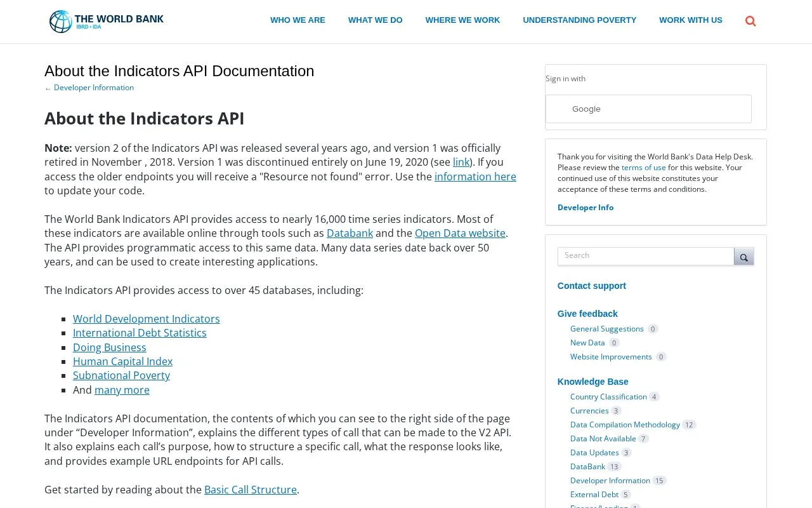The height and width of the screenshot is (508, 812).
Task: Visit the Open Data website link
Action: 460,233
